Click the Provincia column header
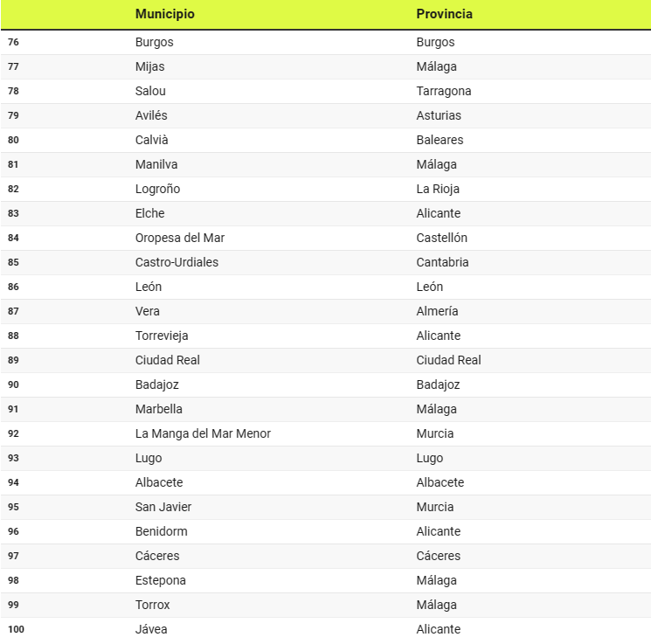The height and width of the screenshot is (644, 651). pyautogui.click(x=444, y=14)
